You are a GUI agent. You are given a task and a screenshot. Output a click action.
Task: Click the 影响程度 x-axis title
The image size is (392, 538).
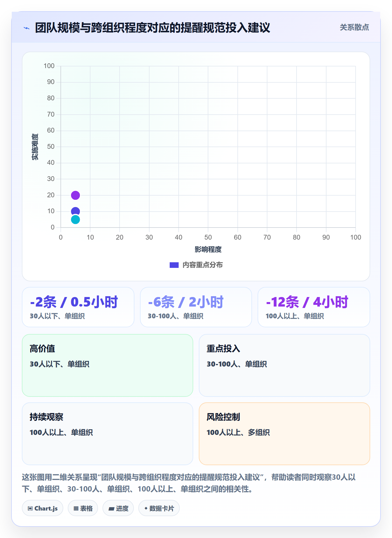point(208,249)
